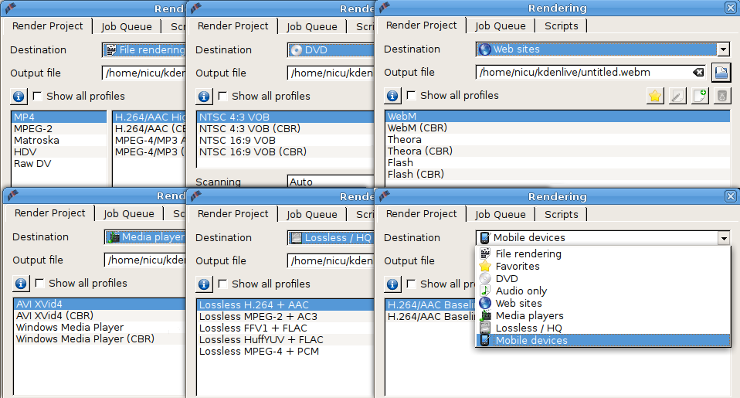Open File rendering destination combo box
The width and height of the screenshot is (740, 398).
coord(144,50)
